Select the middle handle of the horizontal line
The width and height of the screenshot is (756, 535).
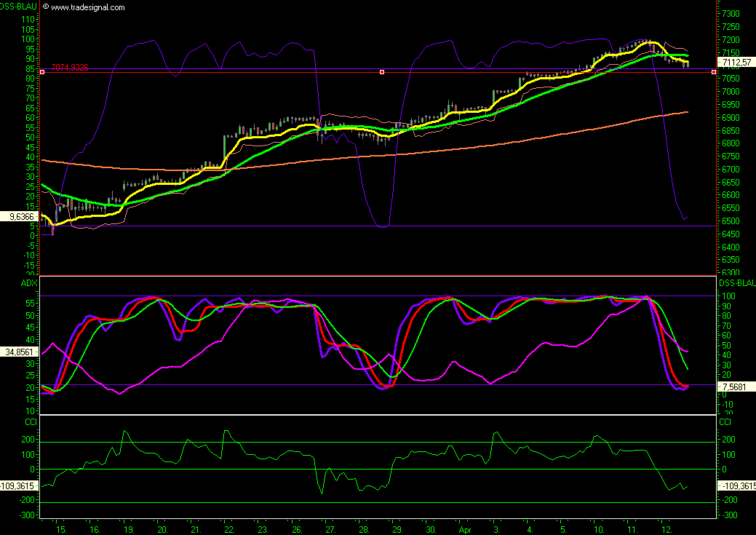pos(382,71)
